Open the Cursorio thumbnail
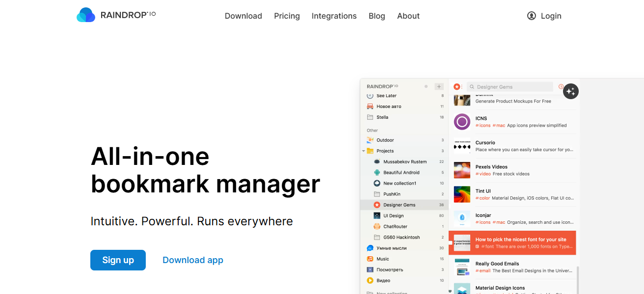644x294 pixels. click(x=462, y=146)
